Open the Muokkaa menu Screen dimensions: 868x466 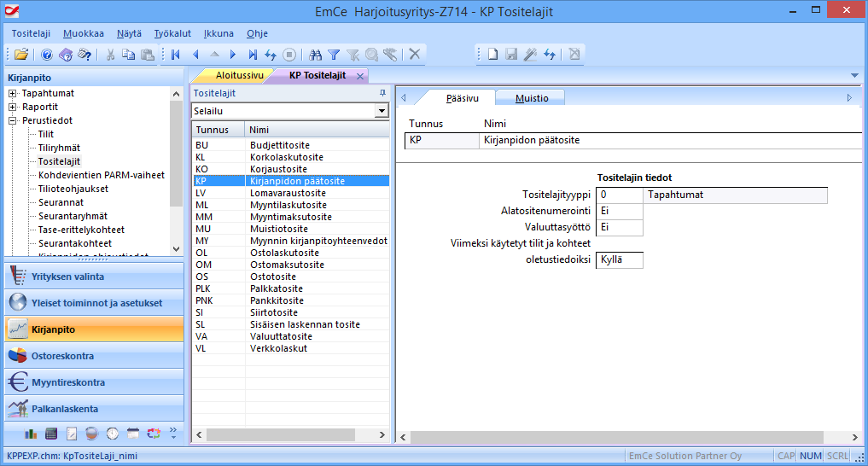(x=84, y=33)
